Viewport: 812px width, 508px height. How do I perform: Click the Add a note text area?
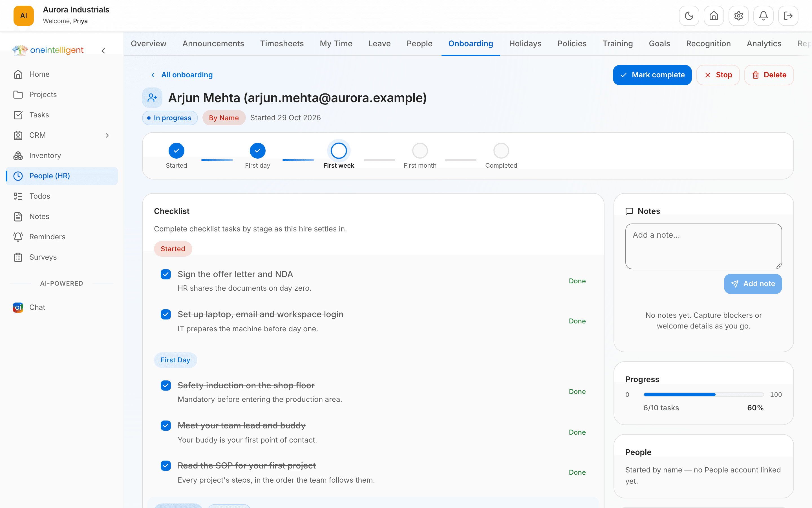(x=704, y=246)
